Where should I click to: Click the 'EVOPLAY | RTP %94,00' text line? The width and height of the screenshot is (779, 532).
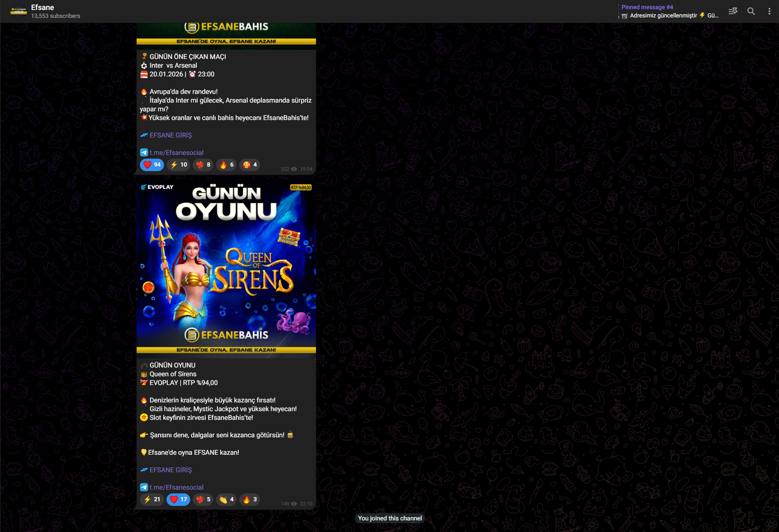184,383
